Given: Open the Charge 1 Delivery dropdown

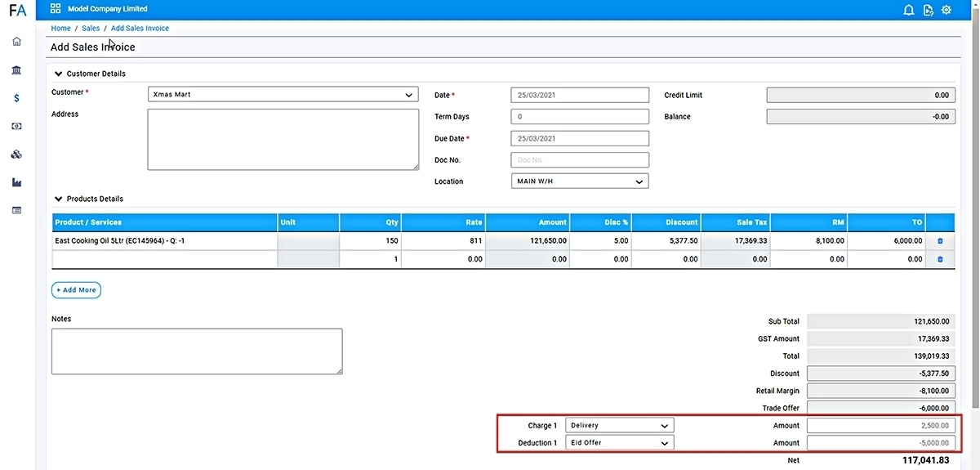Looking at the screenshot, I should tap(620, 426).
